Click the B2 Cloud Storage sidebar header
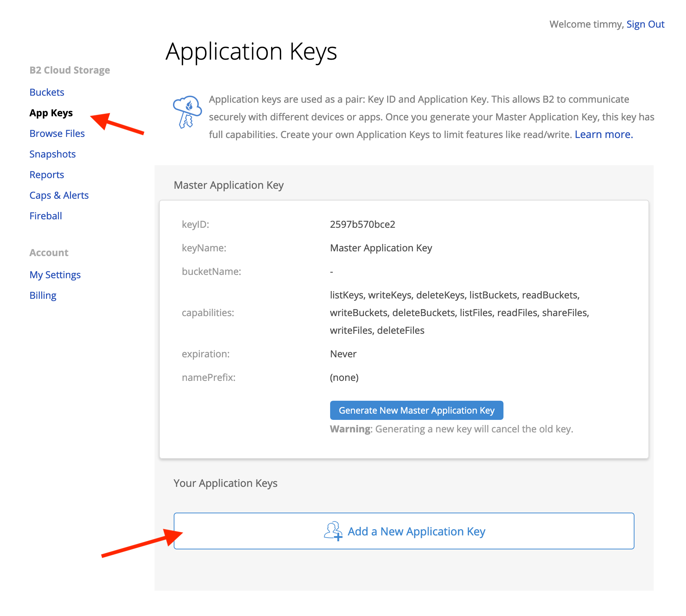The height and width of the screenshot is (616, 686). [70, 70]
